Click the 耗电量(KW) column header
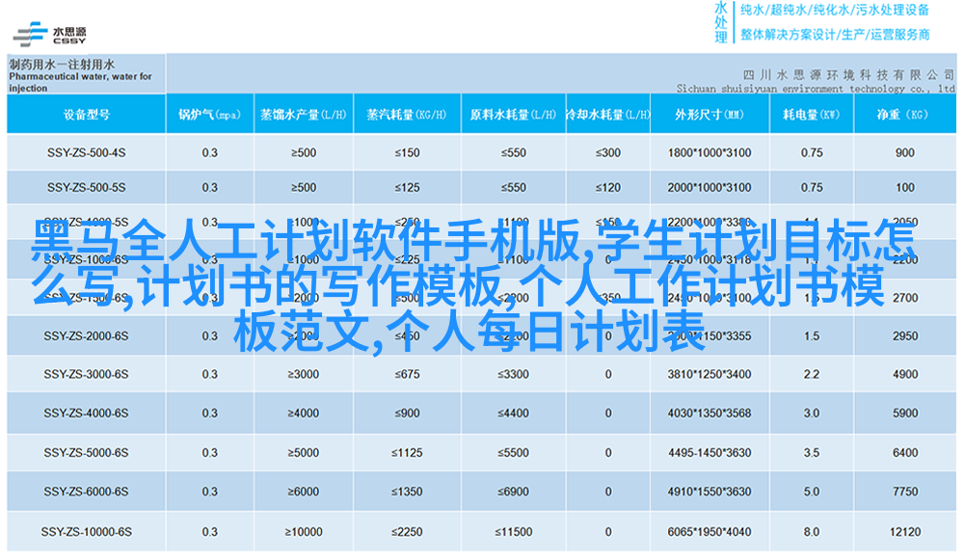Image resolution: width=964 pixels, height=560 pixels. coord(811,115)
